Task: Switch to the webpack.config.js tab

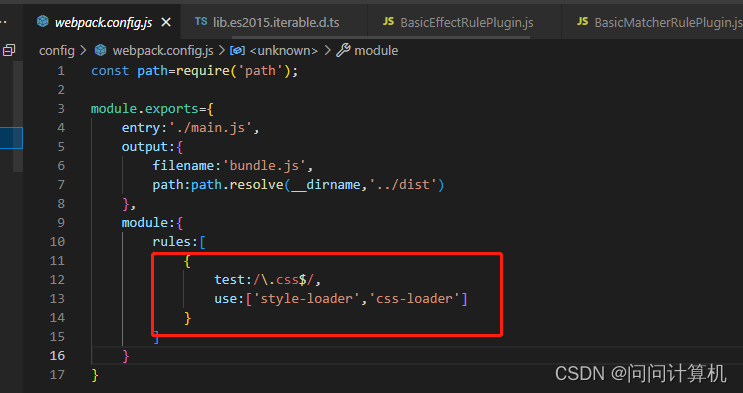Action: 103,22
